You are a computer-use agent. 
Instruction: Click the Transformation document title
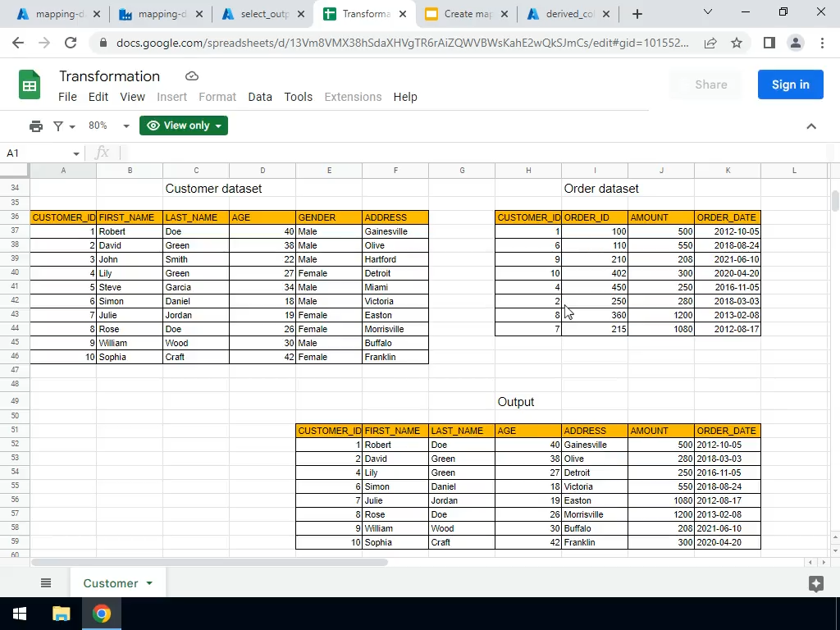click(x=109, y=76)
